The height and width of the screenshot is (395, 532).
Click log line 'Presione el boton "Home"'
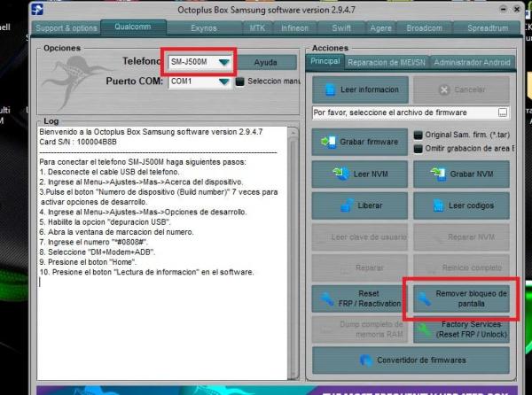pyautogui.click(x=88, y=262)
